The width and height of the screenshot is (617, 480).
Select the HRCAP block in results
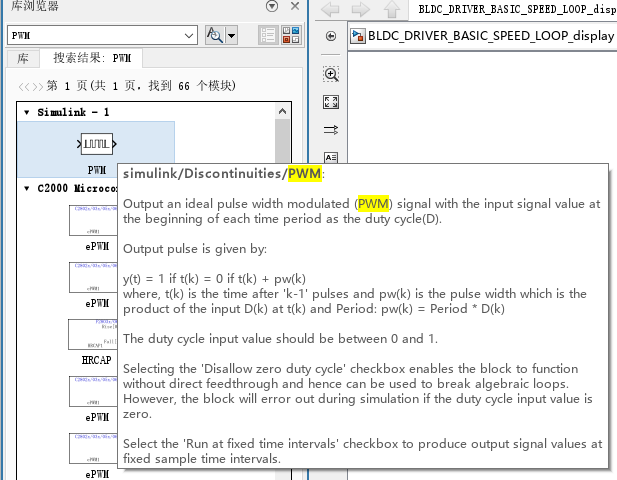tap(93, 334)
